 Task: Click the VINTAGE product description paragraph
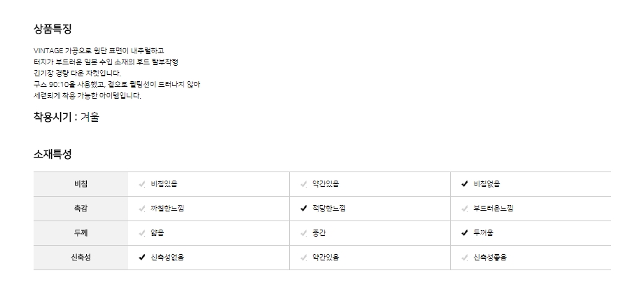click(x=117, y=73)
